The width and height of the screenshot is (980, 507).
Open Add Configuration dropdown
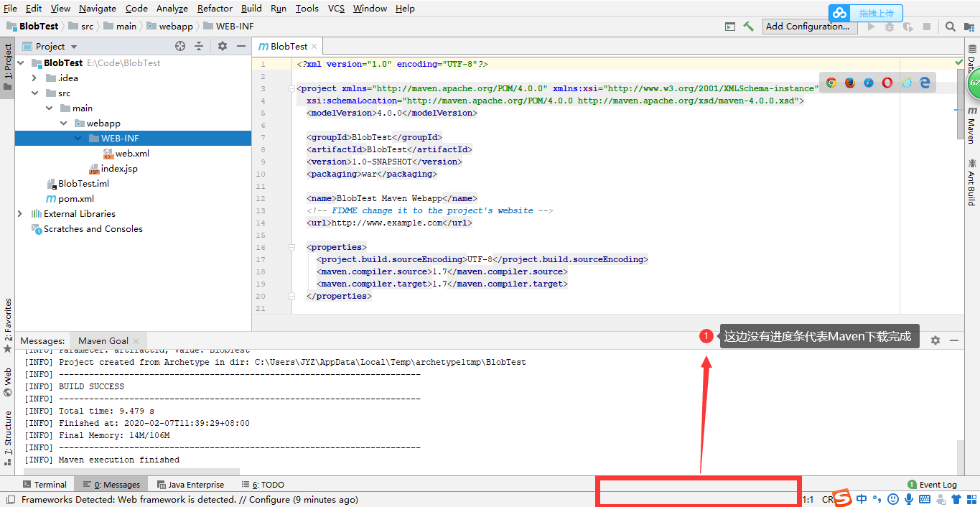point(810,27)
